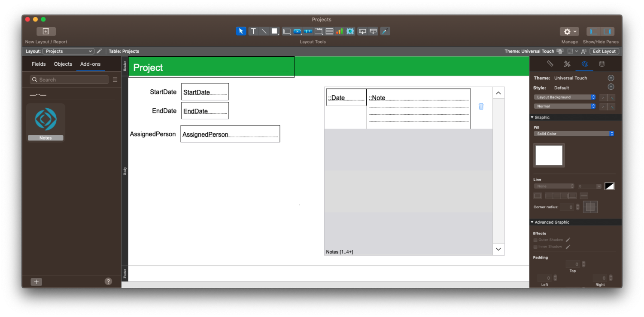Pick the Button tool from the toolbar
This screenshot has width=644, height=317.
pos(297,31)
